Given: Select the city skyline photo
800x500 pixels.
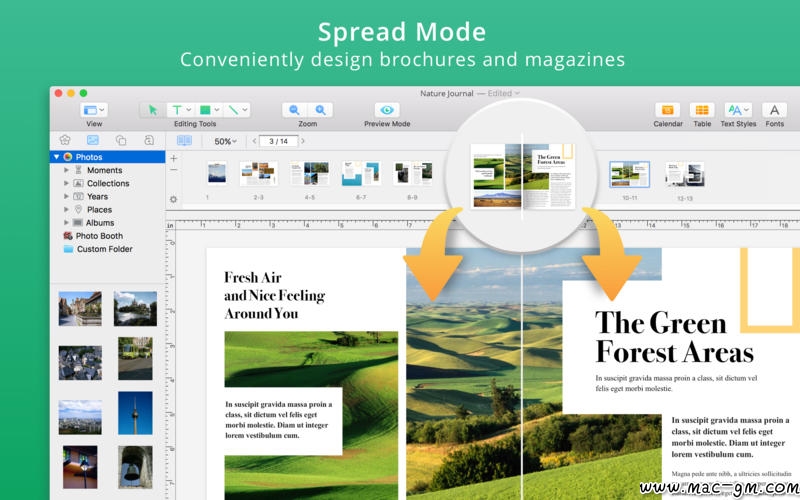Looking at the screenshot, I should click(80, 417).
